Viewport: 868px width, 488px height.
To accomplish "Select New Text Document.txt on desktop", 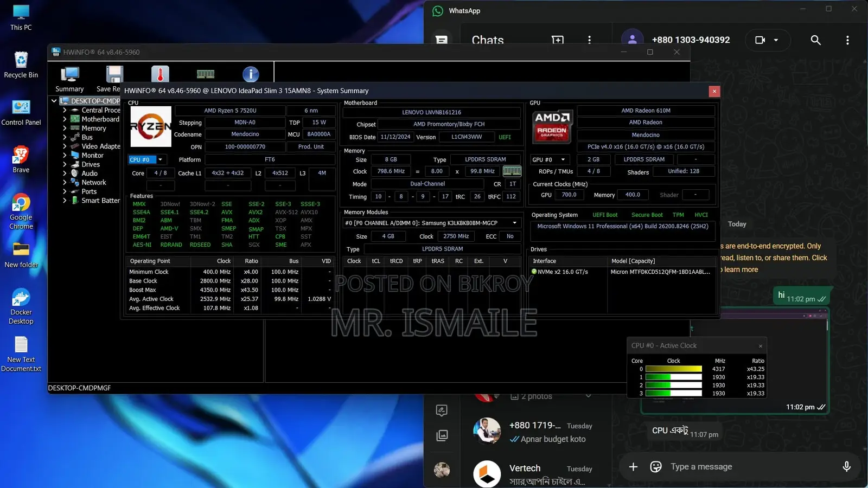I will click(21, 354).
